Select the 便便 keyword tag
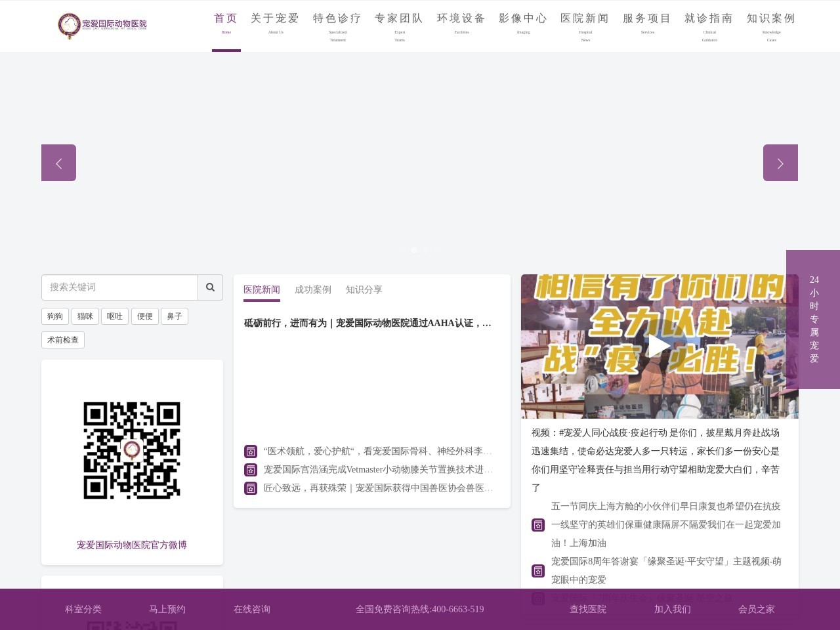The width and height of the screenshot is (840, 630). click(145, 316)
